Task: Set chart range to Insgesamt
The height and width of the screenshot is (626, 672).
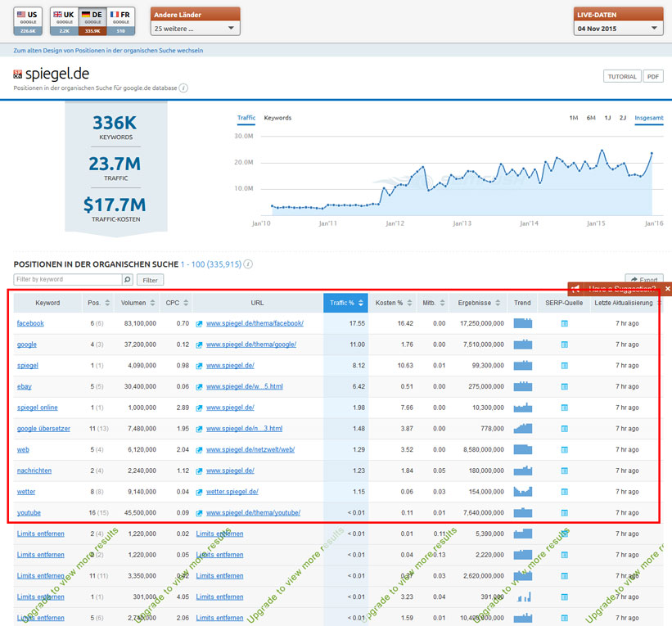Action: [649, 119]
